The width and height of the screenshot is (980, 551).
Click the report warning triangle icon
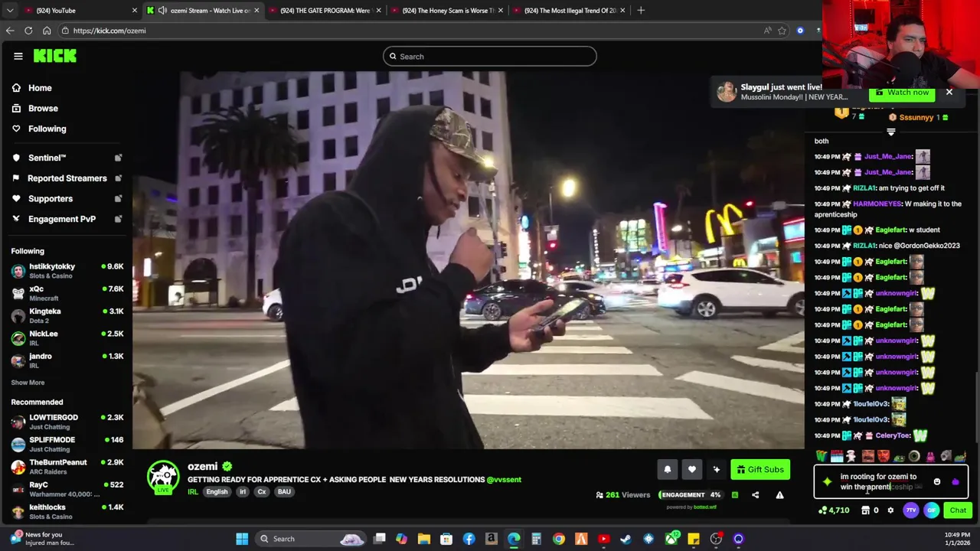[x=779, y=495]
